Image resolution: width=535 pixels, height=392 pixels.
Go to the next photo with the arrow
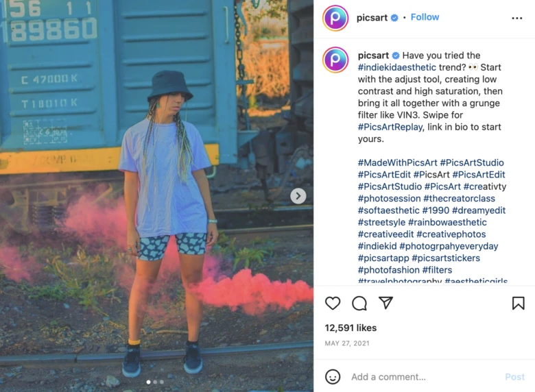298,196
